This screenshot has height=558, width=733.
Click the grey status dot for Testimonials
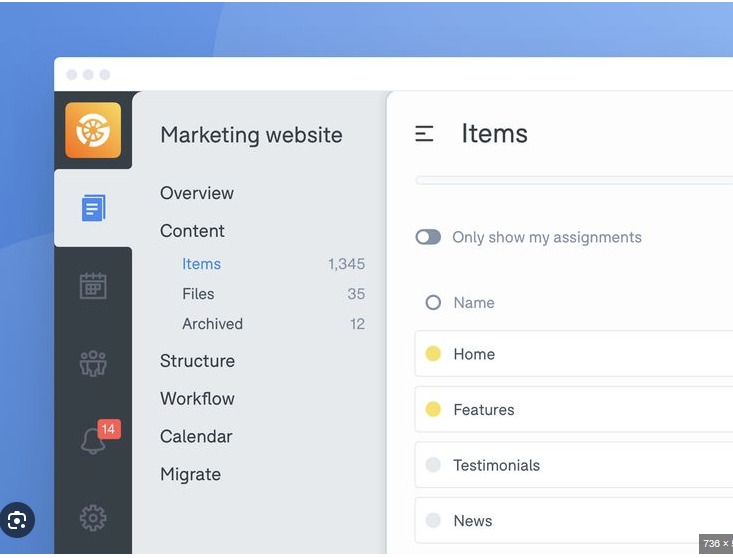coord(433,465)
